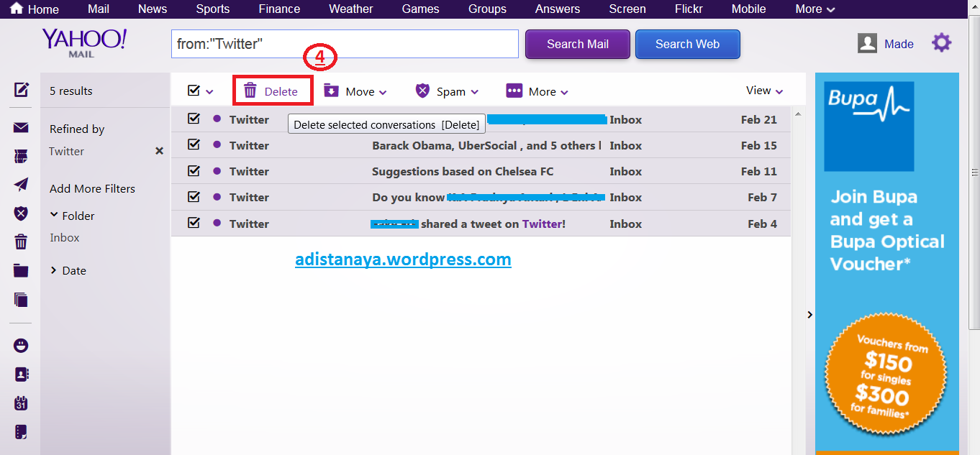Screen dimensions: 980x455
Task: Click the Search Web button
Action: click(687, 44)
